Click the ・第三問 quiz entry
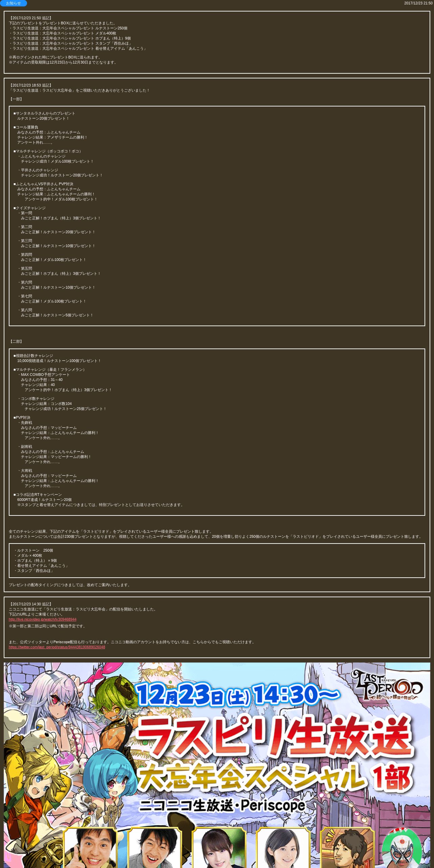The image size is (434, 868). [25, 241]
